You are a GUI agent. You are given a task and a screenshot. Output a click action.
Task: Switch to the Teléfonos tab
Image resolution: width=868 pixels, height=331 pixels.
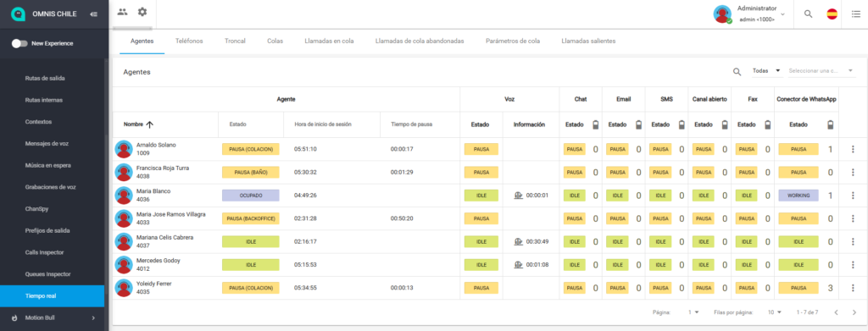[189, 41]
